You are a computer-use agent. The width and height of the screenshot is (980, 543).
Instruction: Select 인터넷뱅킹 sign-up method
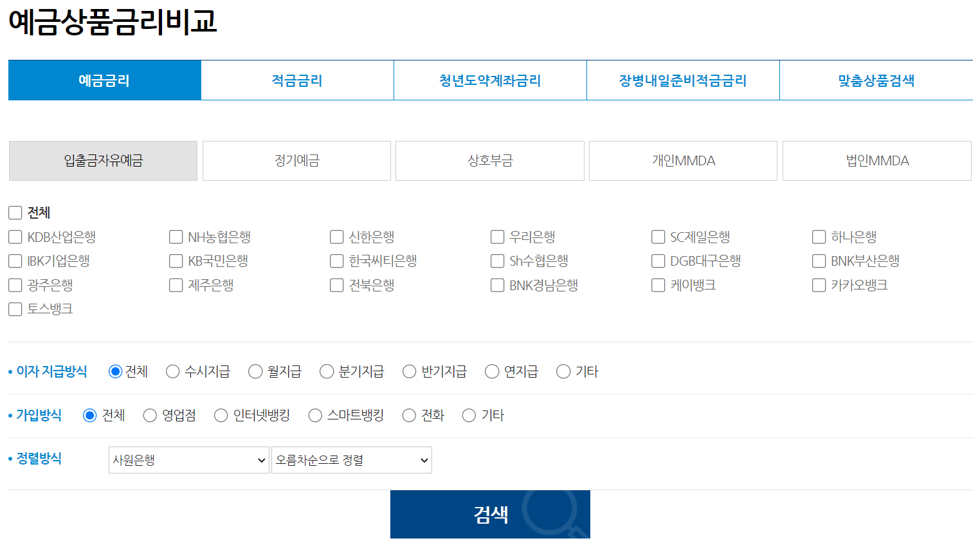pyautogui.click(x=221, y=416)
